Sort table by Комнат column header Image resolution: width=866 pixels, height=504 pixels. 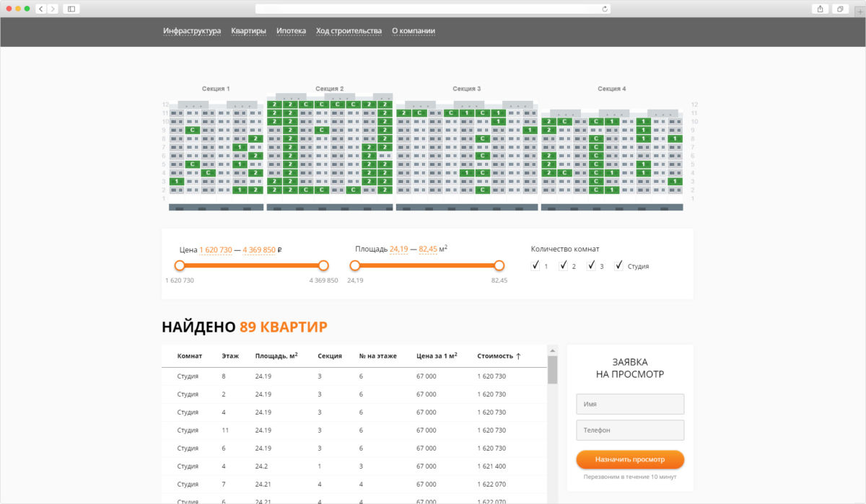190,356
